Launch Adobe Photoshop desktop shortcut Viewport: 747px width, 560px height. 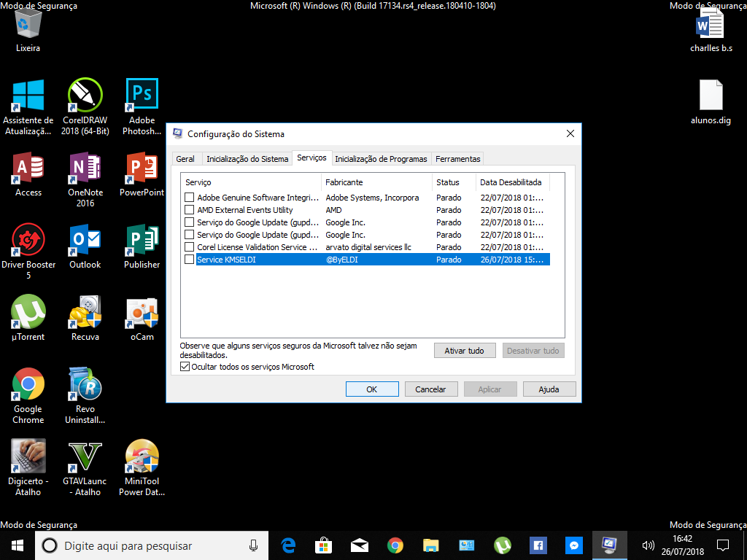(142, 106)
